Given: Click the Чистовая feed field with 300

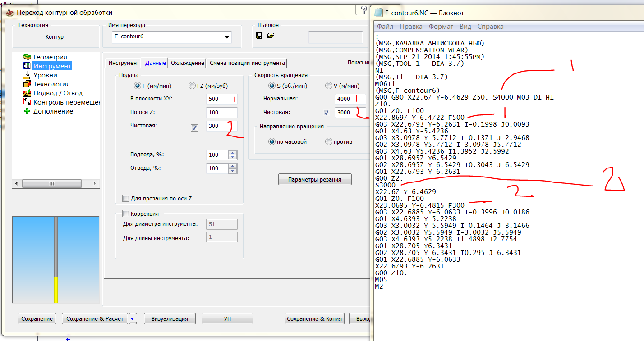Looking at the screenshot, I should tap(222, 126).
